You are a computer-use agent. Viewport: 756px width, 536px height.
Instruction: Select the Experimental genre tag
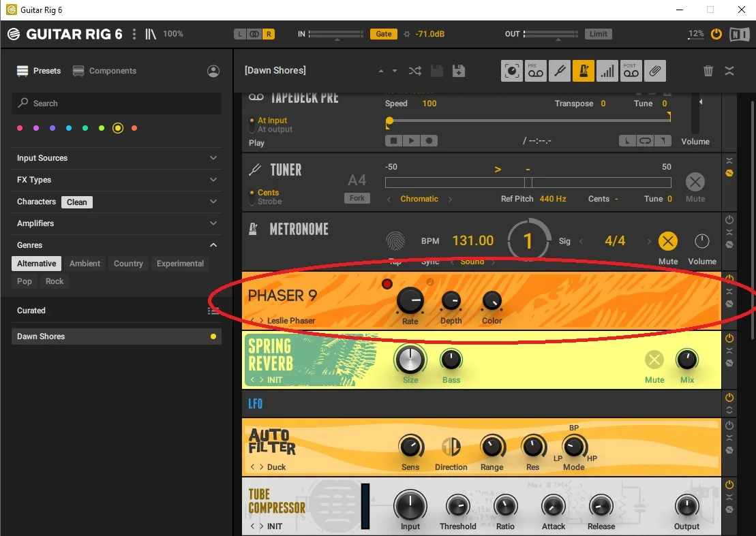(x=181, y=264)
